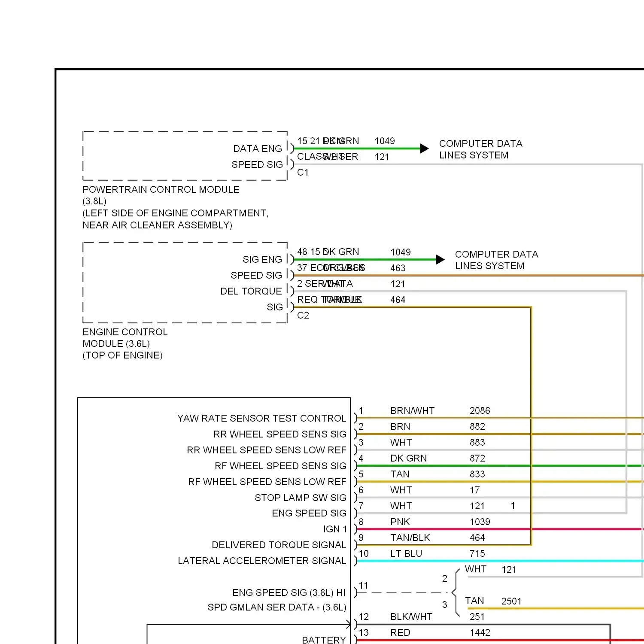Click circuit number 882
Image resolution: width=644 pixels, height=644 pixels.
(x=477, y=426)
